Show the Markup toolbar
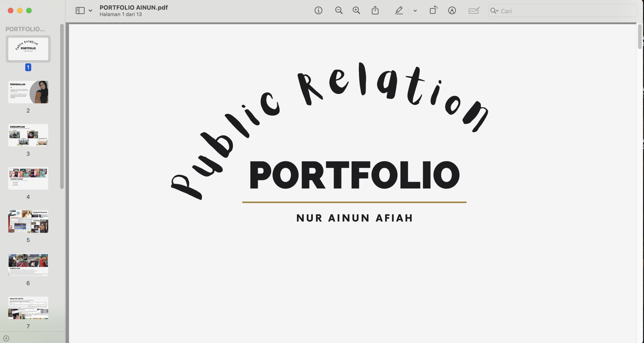 tap(452, 11)
